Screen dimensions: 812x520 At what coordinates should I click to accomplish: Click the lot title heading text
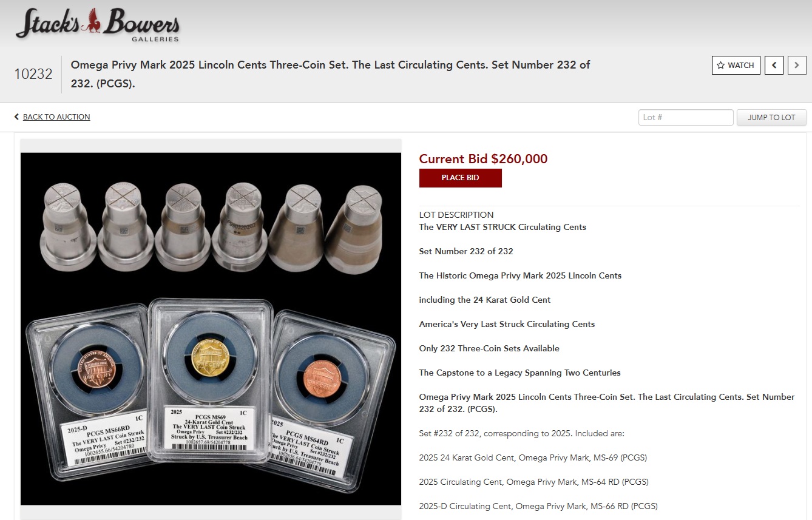pos(331,74)
